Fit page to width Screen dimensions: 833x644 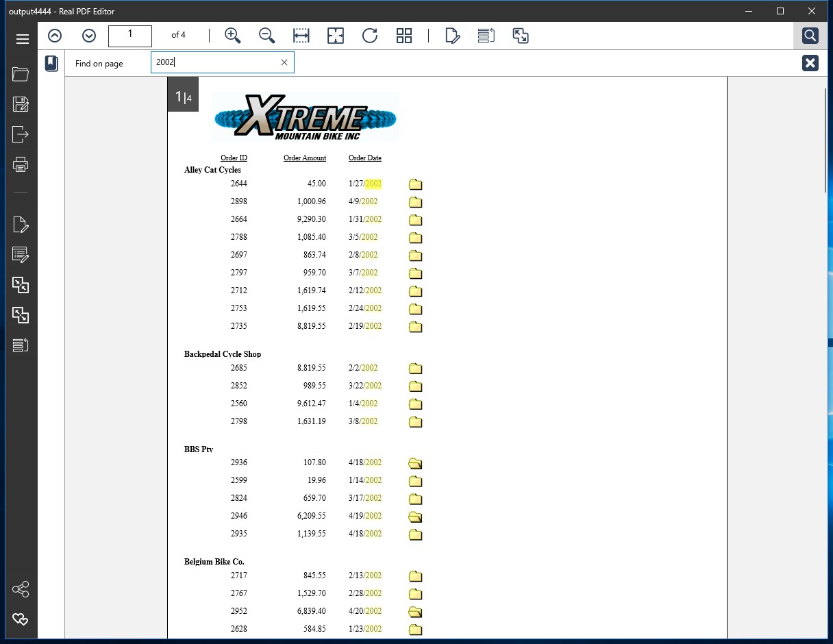coord(301,36)
